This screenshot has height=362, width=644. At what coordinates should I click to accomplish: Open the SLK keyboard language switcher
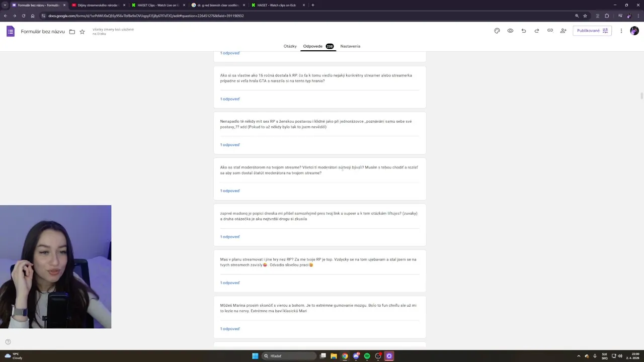pyautogui.click(x=604, y=356)
